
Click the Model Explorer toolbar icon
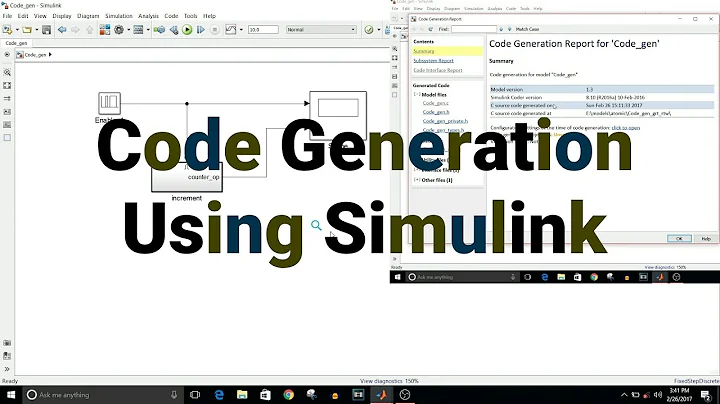point(138,30)
